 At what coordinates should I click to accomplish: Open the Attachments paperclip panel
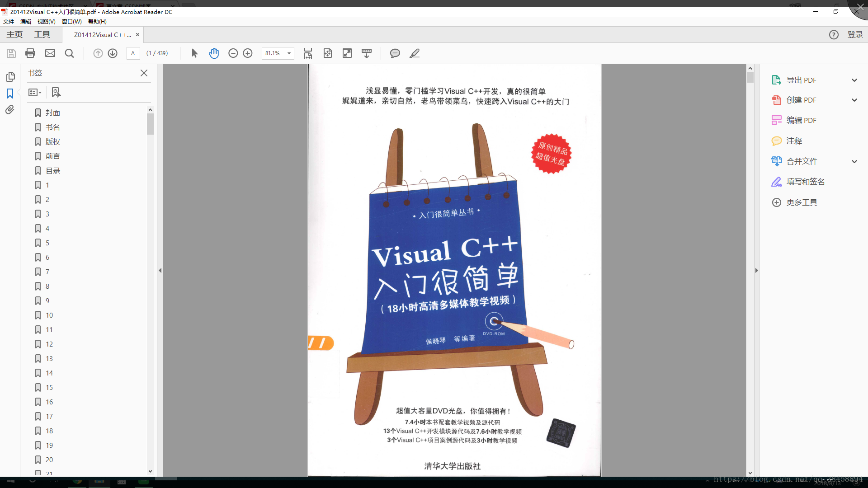click(x=10, y=110)
